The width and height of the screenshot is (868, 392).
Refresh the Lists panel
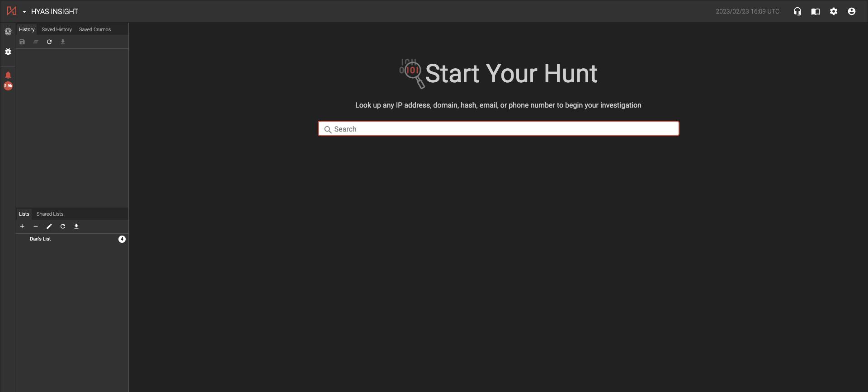tap(63, 227)
